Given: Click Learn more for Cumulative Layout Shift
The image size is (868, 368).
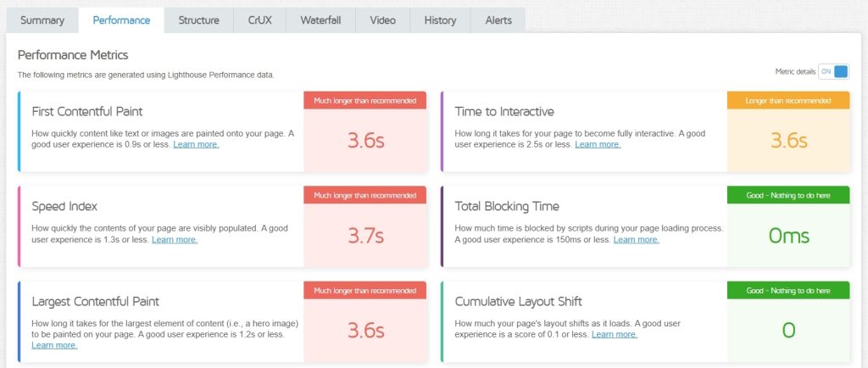Looking at the screenshot, I should click(x=615, y=335).
